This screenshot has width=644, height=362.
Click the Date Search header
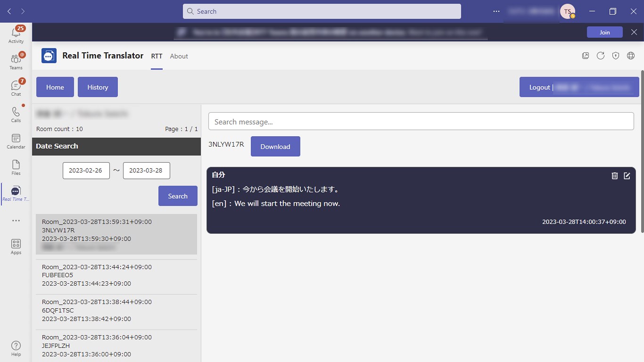(116, 146)
